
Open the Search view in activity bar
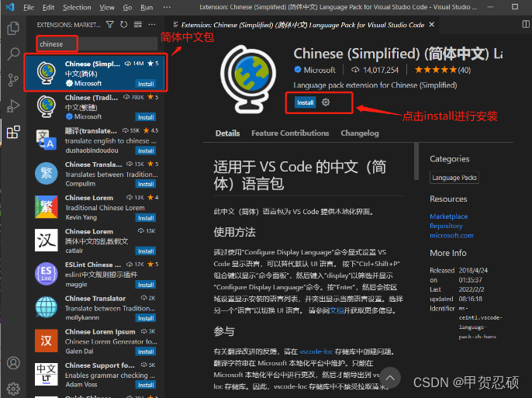pyautogui.click(x=13, y=54)
